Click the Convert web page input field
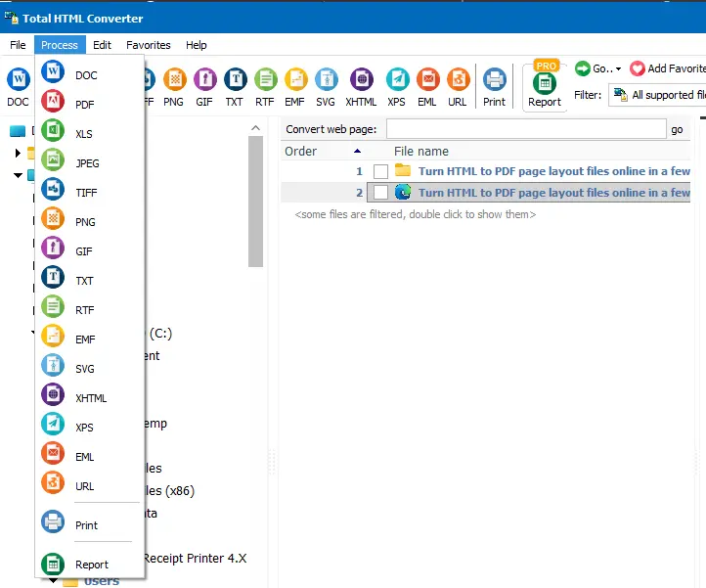Image resolution: width=706 pixels, height=588 pixels. (x=526, y=129)
